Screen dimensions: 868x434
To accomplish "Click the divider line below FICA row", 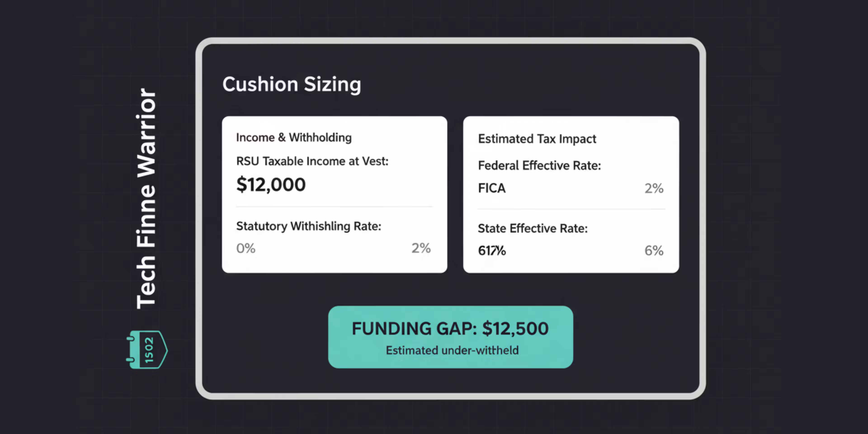I will pyautogui.click(x=571, y=209).
